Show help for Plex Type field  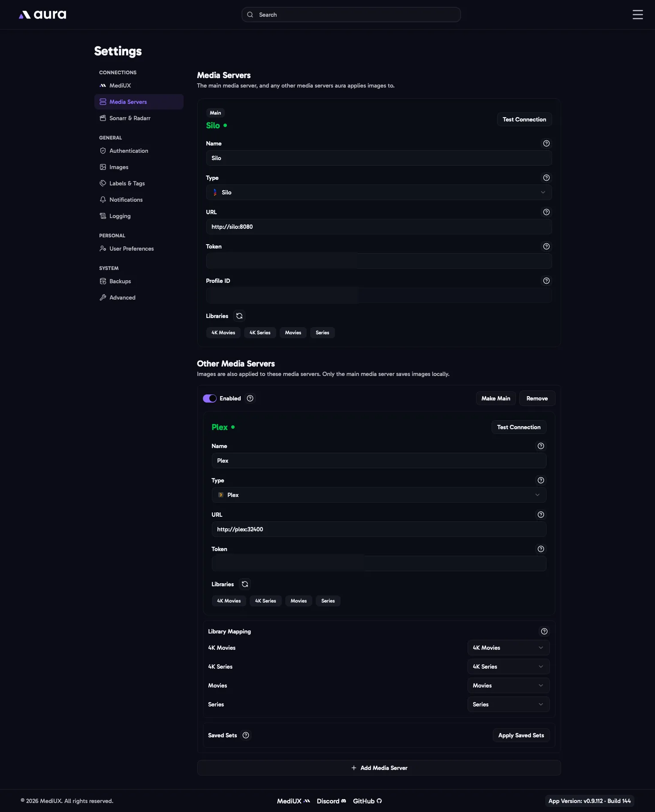(x=540, y=480)
